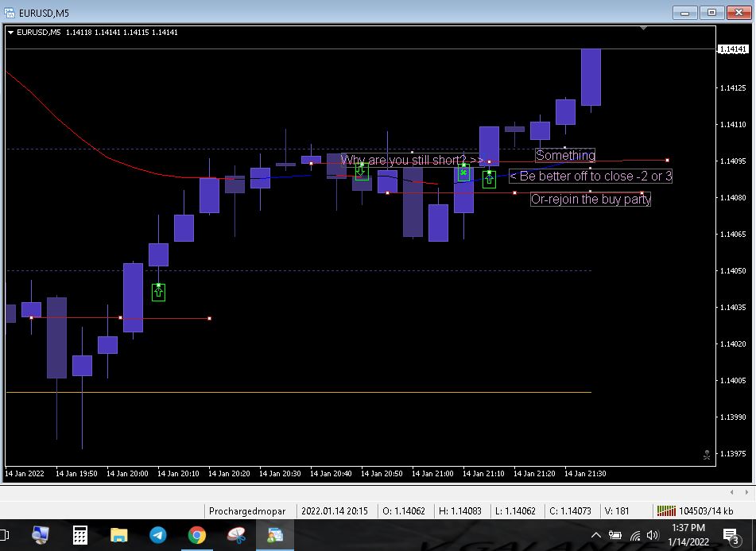Screen dimensions: 756x551
Task: Click the green X close-order marker
Action: click(x=463, y=173)
